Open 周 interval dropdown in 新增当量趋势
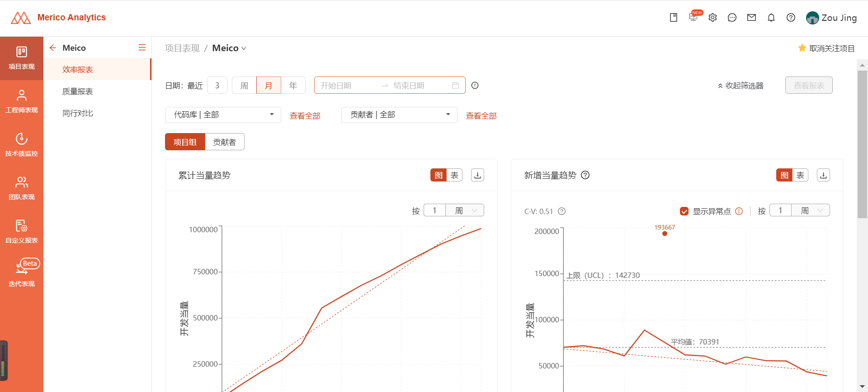The image size is (868, 392). pos(811,210)
